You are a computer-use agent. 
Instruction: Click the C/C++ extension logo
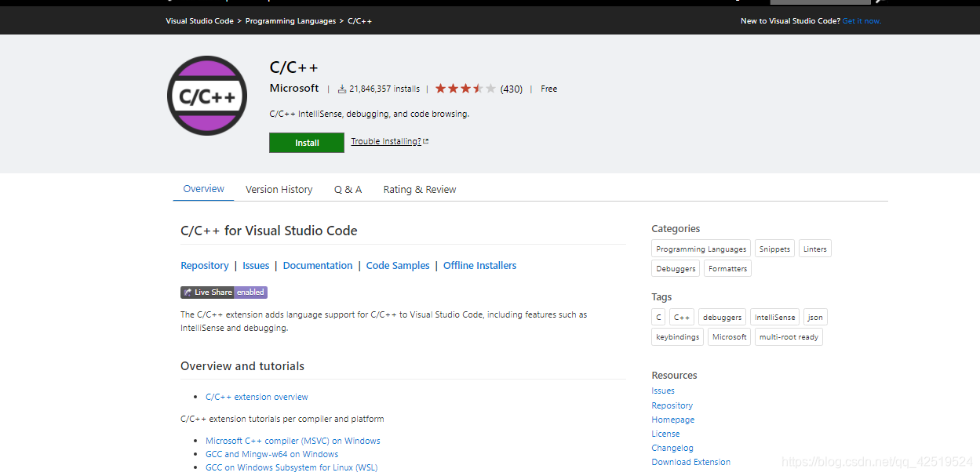207,96
